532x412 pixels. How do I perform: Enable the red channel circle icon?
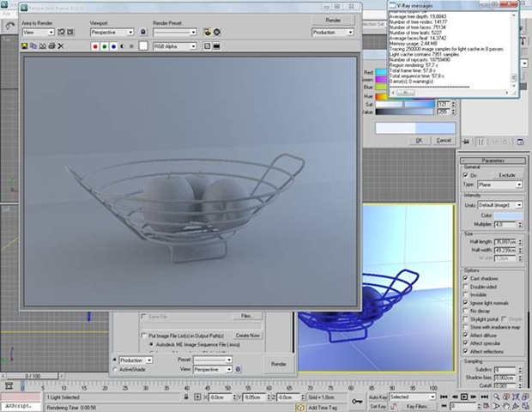pos(96,45)
